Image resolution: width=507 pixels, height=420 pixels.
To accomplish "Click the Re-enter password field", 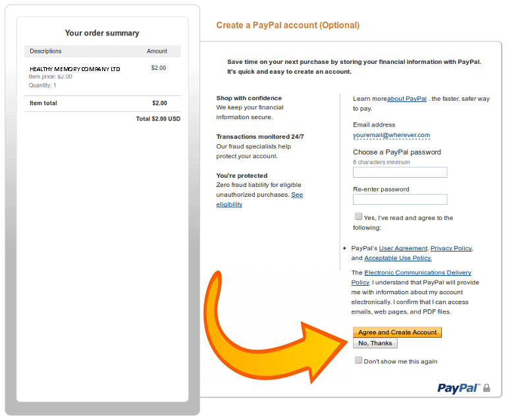I will pyautogui.click(x=400, y=199).
